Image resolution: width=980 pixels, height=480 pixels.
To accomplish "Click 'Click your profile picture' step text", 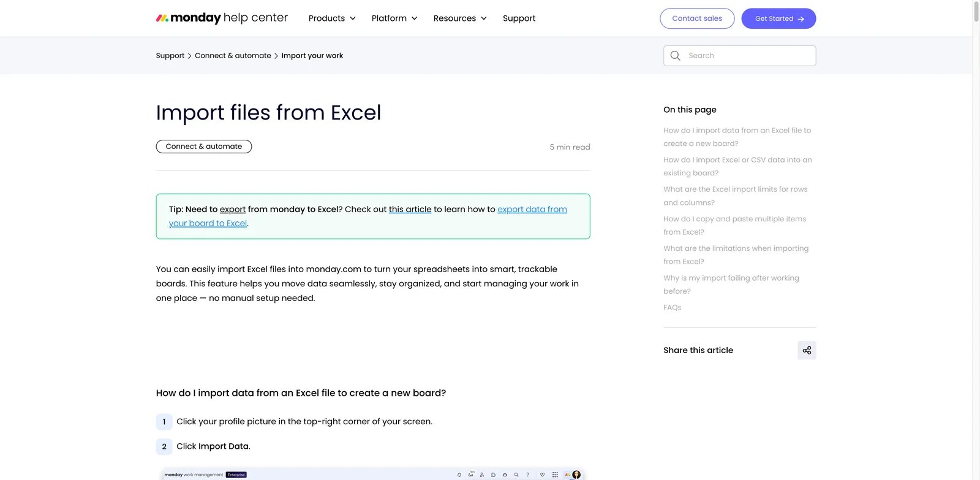I will (304, 422).
